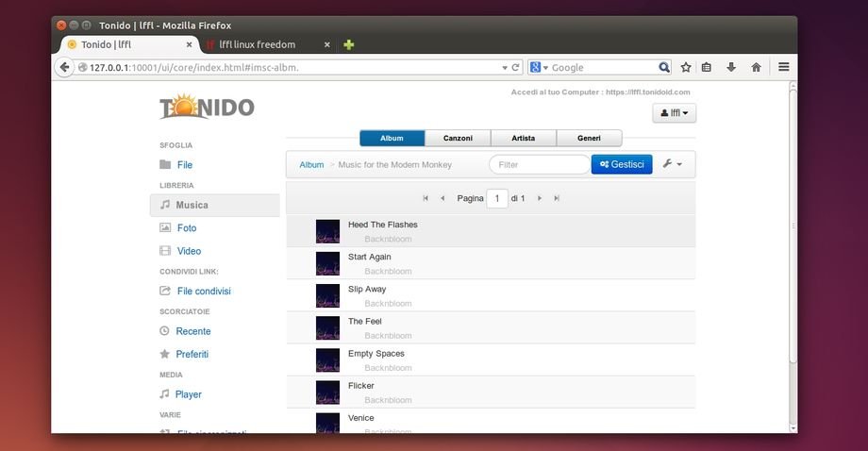868x451 pixels.
Task: Select the song Slip Away
Action: point(367,289)
